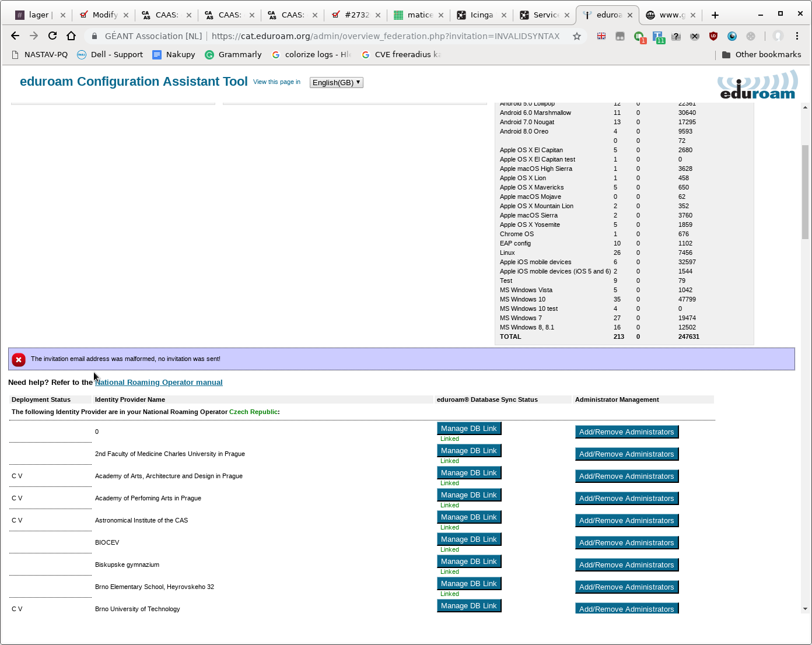Open the Chrome three-dot menu
This screenshot has height=645, width=812.
tap(797, 36)
